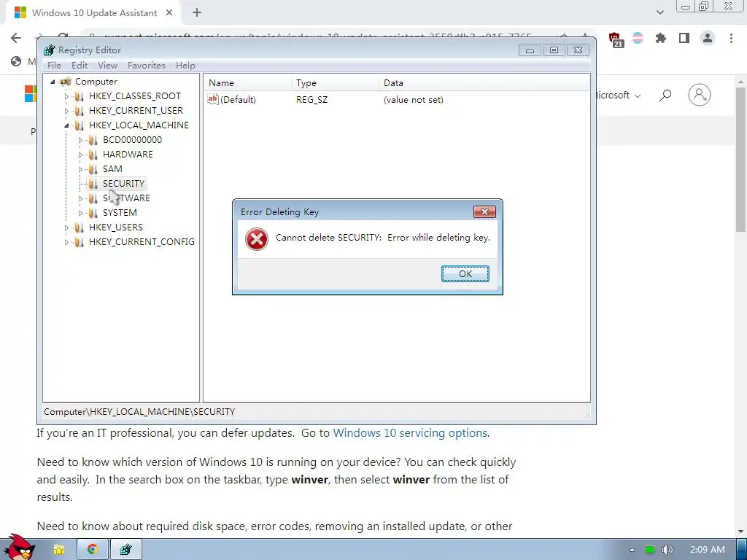The image size is (747, 560).
Task: Open file explorer icon on taskbar
Action: [x=59, y=550]
